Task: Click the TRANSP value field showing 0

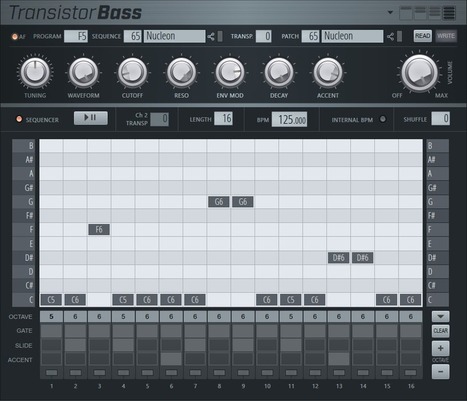Action: pos(263,36)
